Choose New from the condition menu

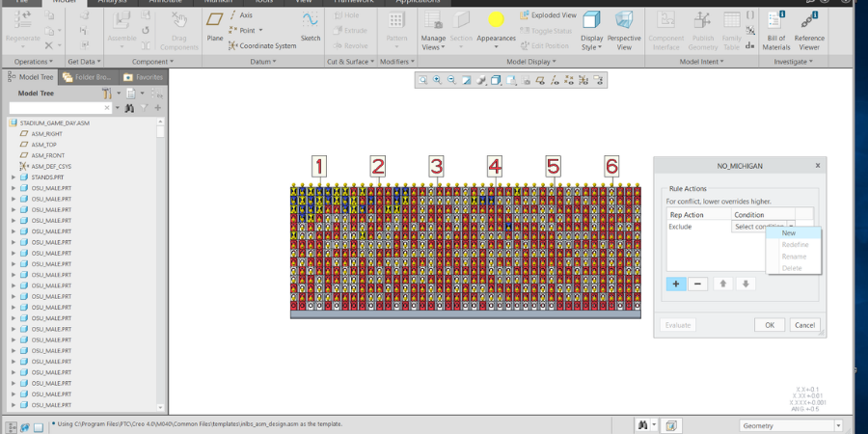coord(789,232)
